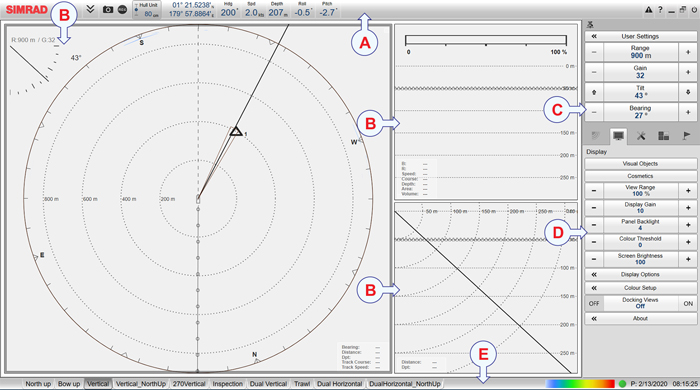700x390 pixels.
Task: Raise Tilt with the up arrow
Action: click(x=594, y=92)
